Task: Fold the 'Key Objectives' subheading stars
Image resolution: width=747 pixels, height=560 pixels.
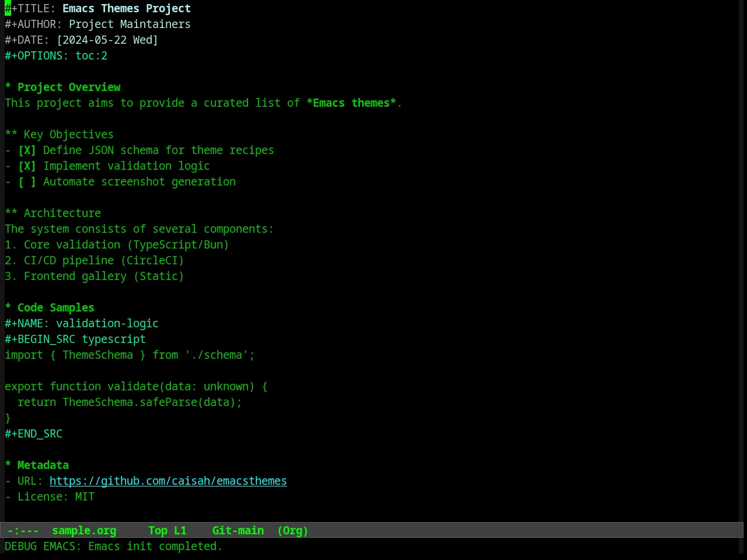Action: [x=11, y=135]
